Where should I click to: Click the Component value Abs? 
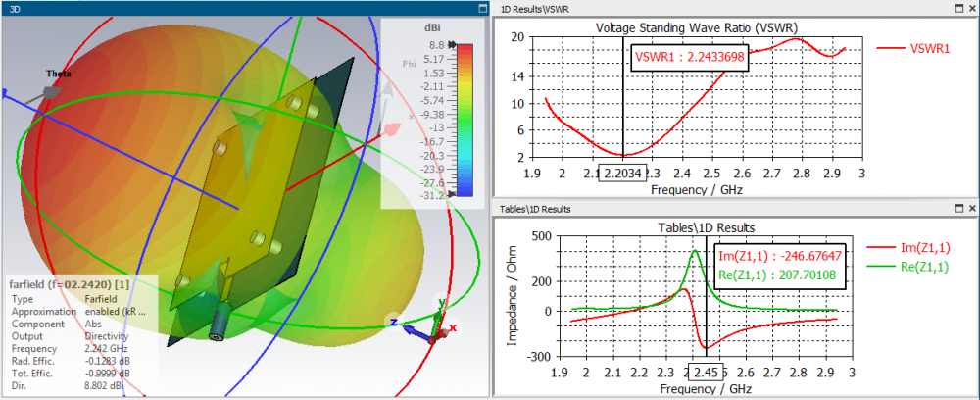[x=92, y=324]
